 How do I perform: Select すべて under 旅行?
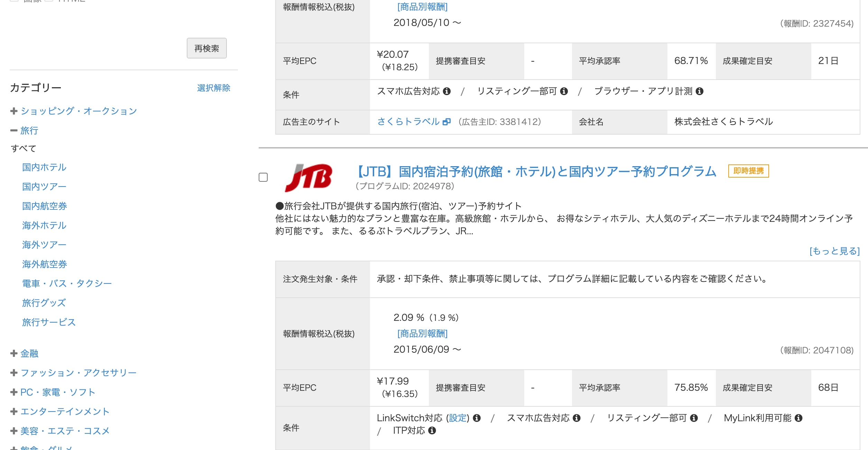tap(24, 148)
